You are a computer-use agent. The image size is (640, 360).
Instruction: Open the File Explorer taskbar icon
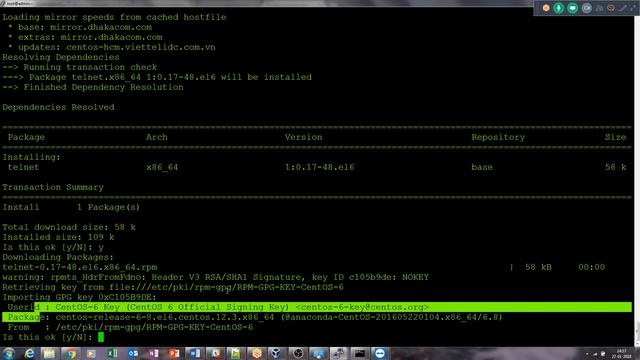click(x=49, y=353)
